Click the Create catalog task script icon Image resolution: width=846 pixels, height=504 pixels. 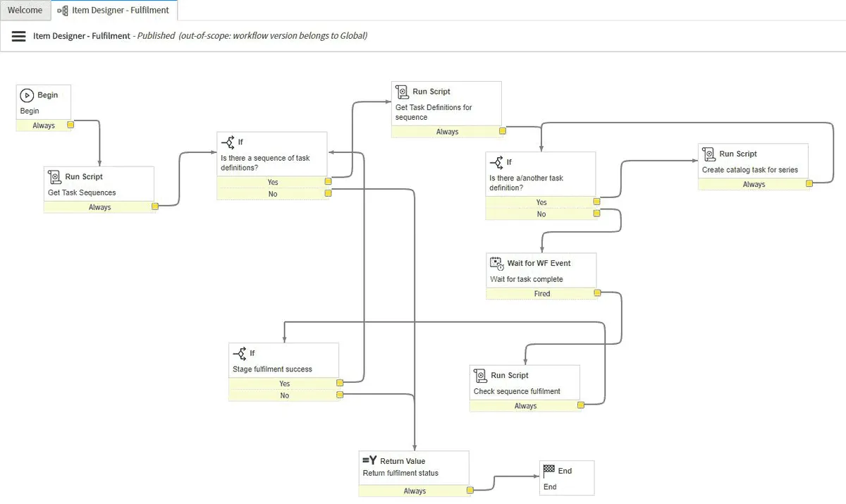coord(709,154)
